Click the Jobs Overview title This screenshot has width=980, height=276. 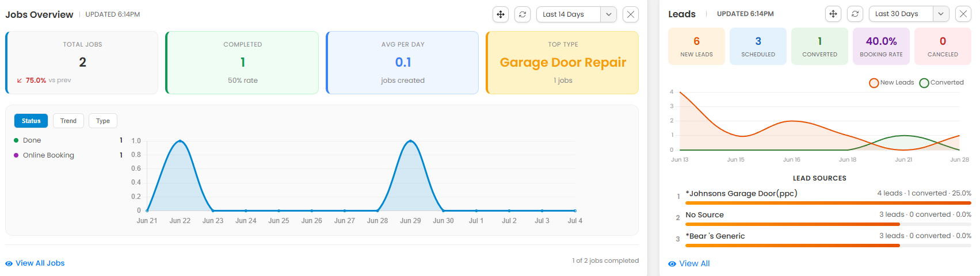click(39, 14)
